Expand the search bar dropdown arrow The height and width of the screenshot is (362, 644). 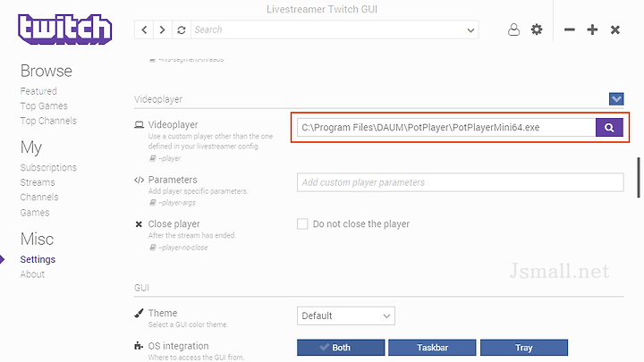(470, 30)
